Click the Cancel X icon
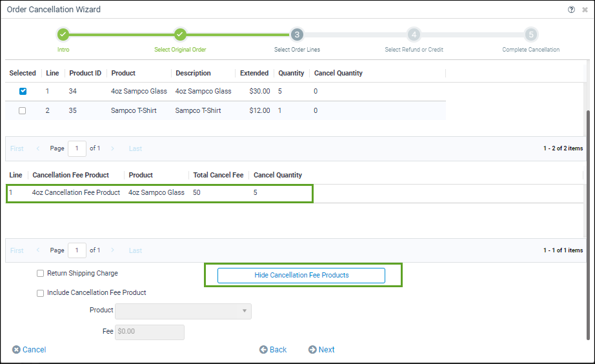The width and height of the screenshot is (595, 364). coord(16,350)
